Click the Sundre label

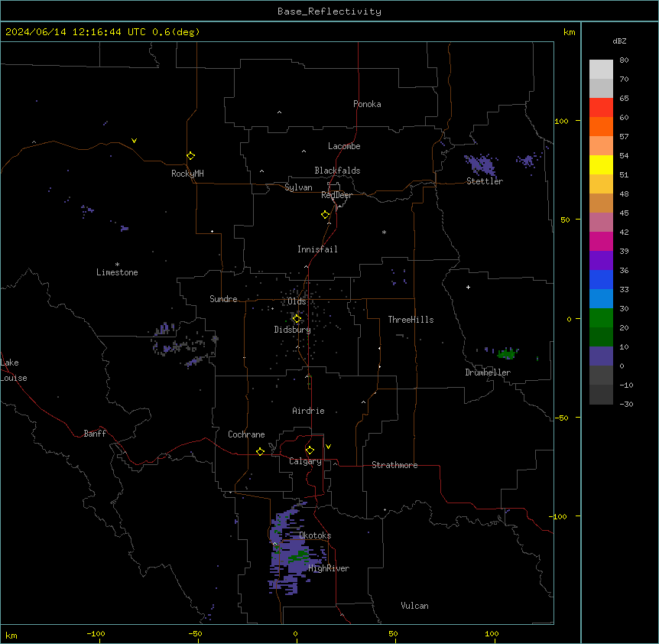[223, 299]
